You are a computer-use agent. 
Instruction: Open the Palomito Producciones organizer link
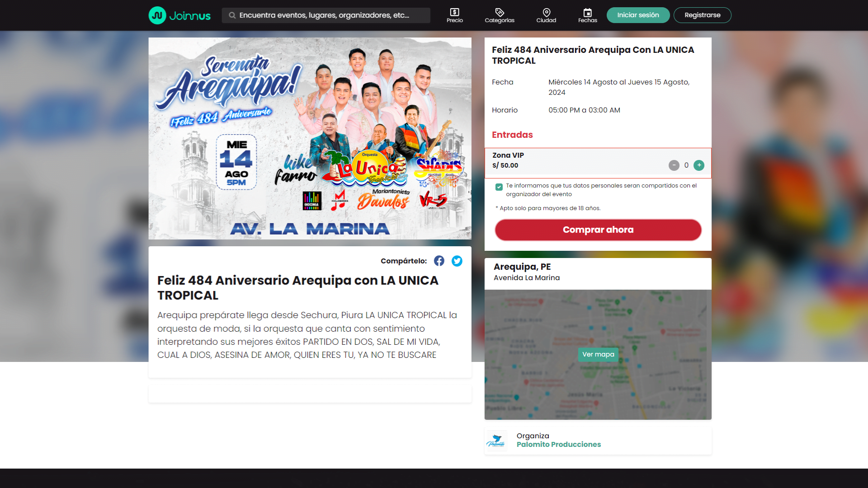[x=558, y=445]
